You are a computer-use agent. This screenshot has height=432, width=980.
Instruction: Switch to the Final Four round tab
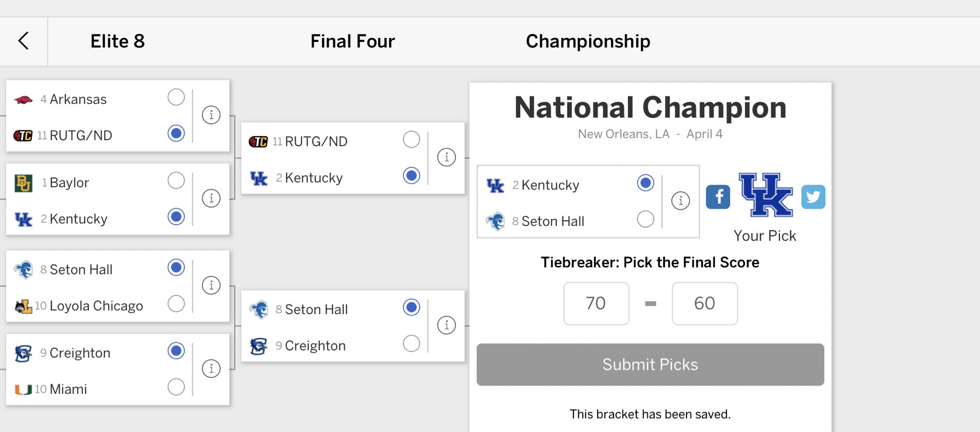pyautogui.click(x=353, y=41)
